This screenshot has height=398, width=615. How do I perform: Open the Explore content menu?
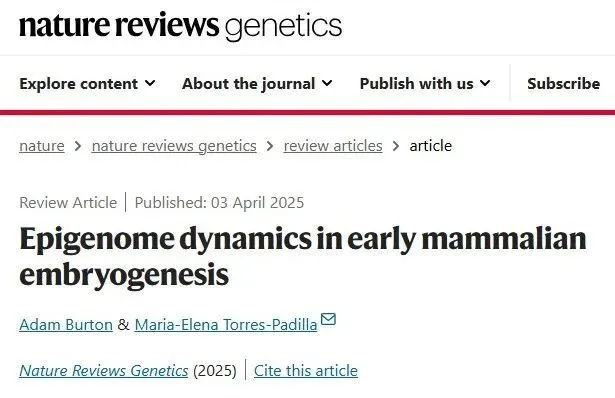point(87,84)
